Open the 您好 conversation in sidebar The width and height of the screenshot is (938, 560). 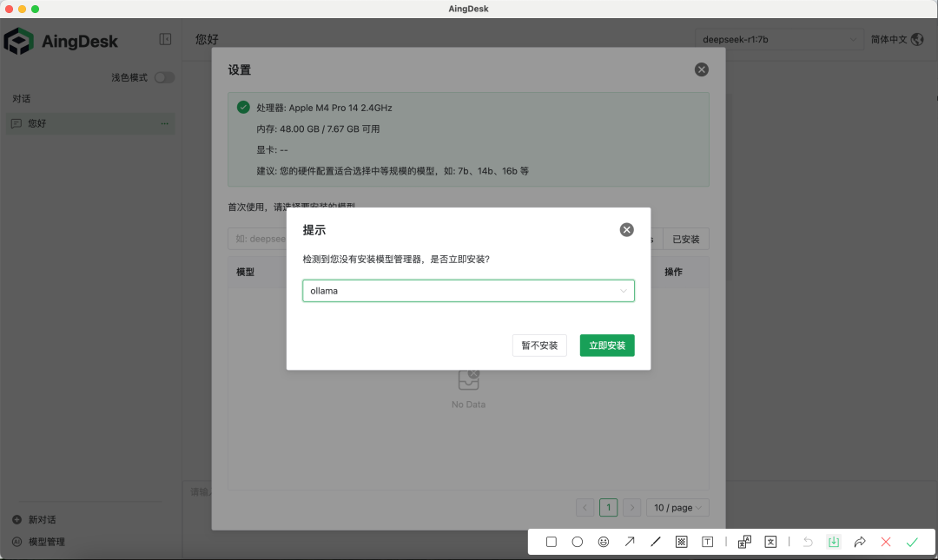(x=90, y=123)
